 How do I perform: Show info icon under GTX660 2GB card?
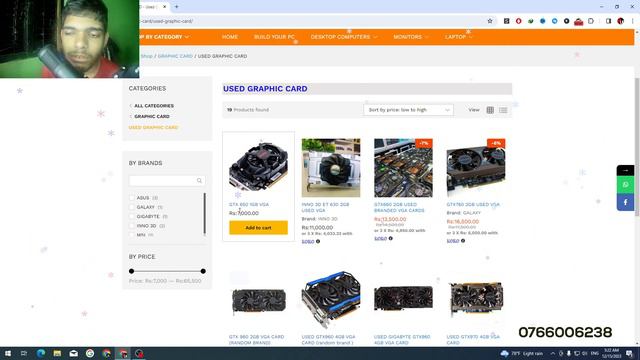point(391,238)
